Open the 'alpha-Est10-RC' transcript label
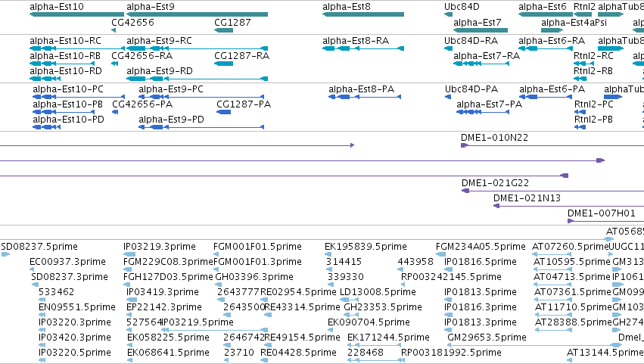The height and width of the screenshot is (364, 644). (x=65, y=41)
